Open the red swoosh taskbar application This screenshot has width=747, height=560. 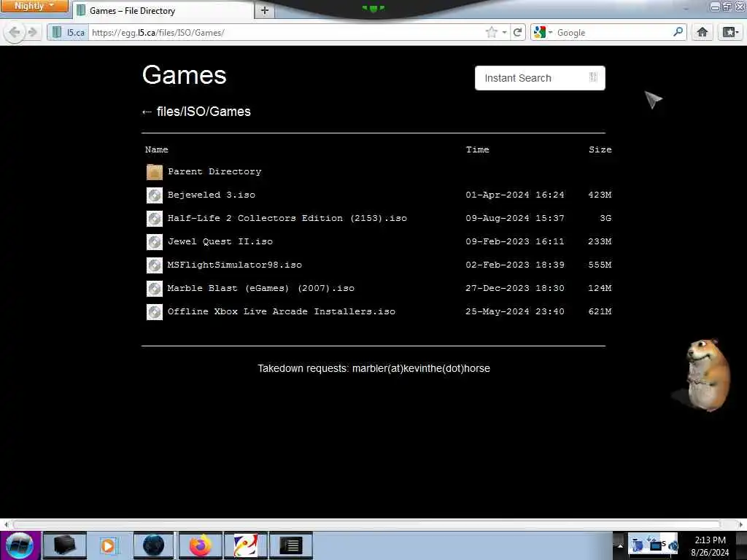(245, 545)
